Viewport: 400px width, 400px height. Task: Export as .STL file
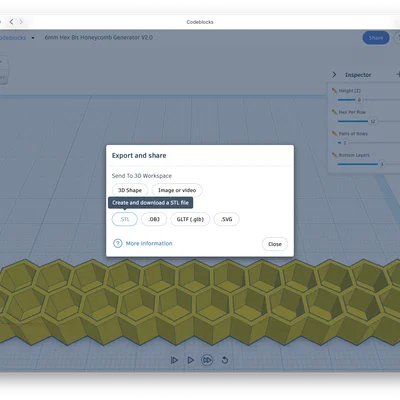click(125, 219)
